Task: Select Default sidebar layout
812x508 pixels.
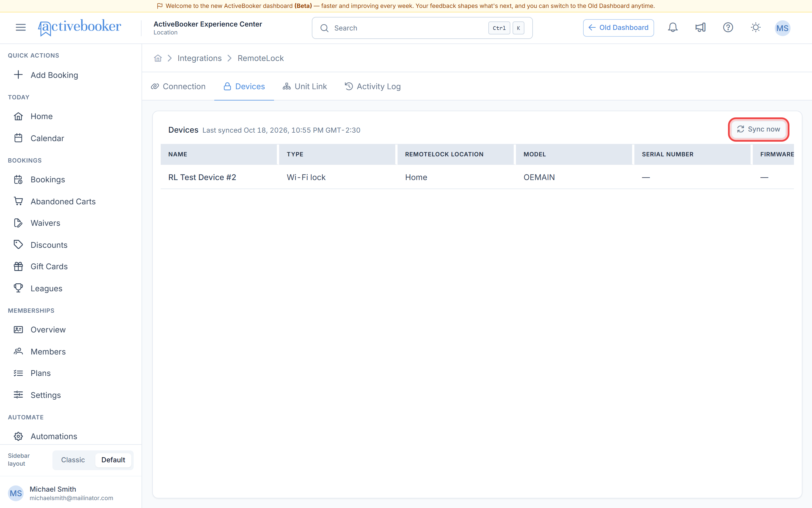Action: (113, 460)
